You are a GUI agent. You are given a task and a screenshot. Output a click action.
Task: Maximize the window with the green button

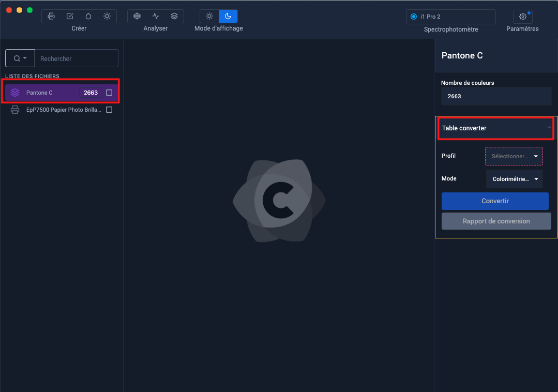[30, 10]
